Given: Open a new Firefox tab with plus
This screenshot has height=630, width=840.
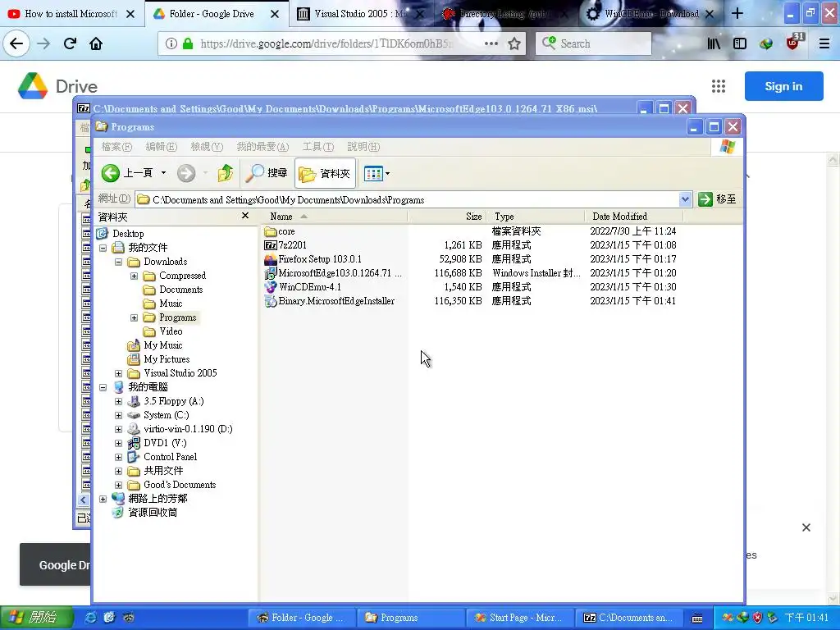Looking at the screenshot, I should [737, 14].
